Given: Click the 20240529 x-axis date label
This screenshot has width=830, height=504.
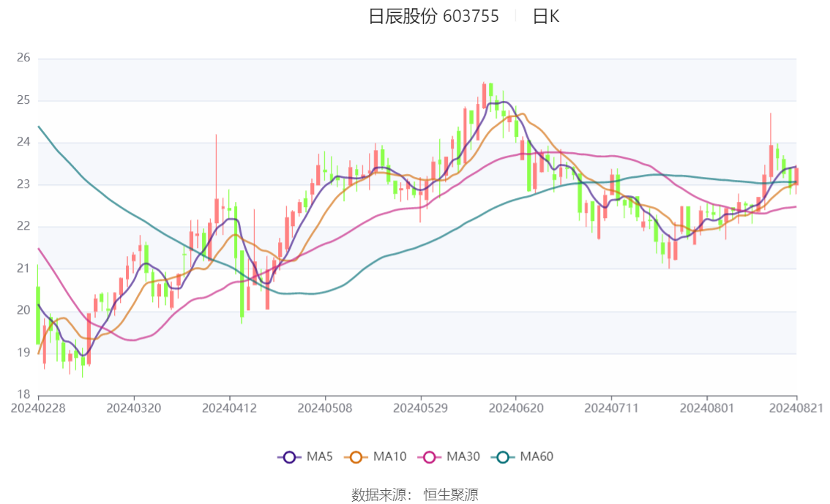Looking at the screenshot, I should pos(420,408).
